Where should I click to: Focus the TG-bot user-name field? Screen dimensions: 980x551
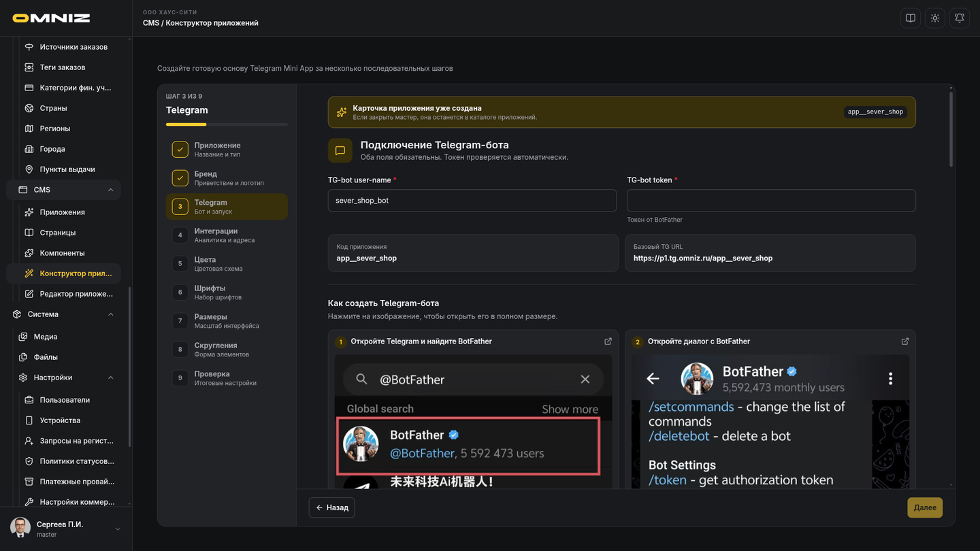point(472,201)
